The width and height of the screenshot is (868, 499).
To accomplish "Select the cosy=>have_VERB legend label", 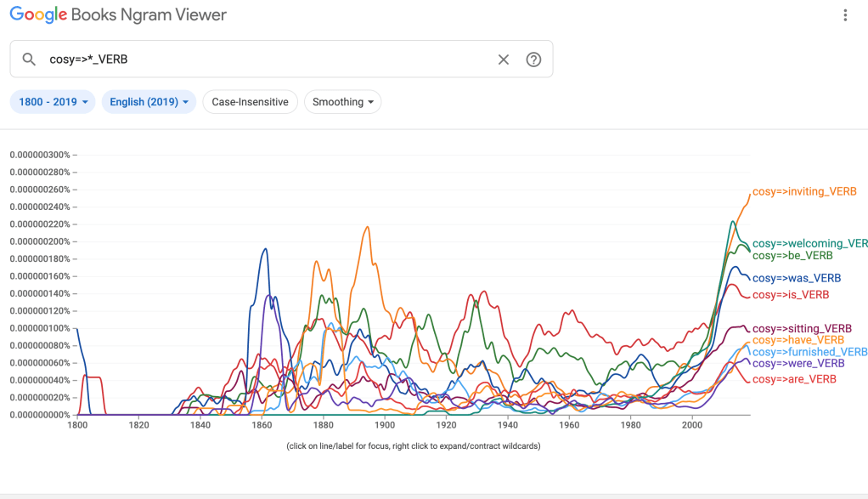I will point(798,341).
